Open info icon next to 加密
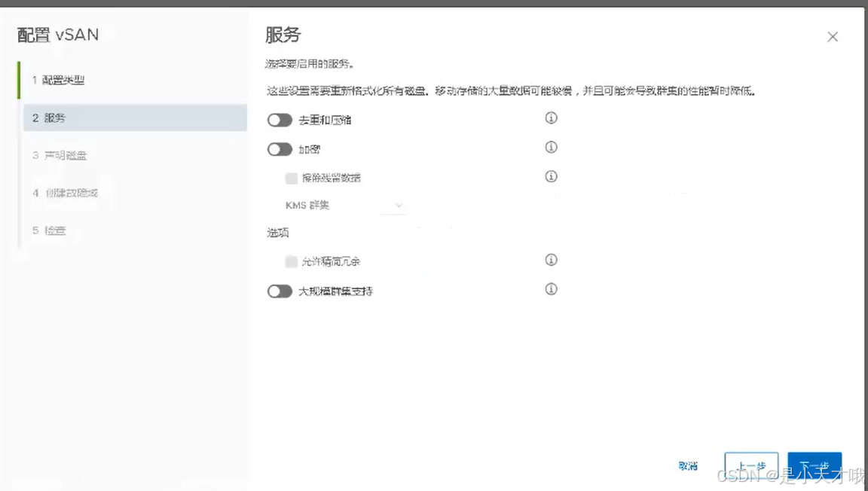 coord(551,148)
